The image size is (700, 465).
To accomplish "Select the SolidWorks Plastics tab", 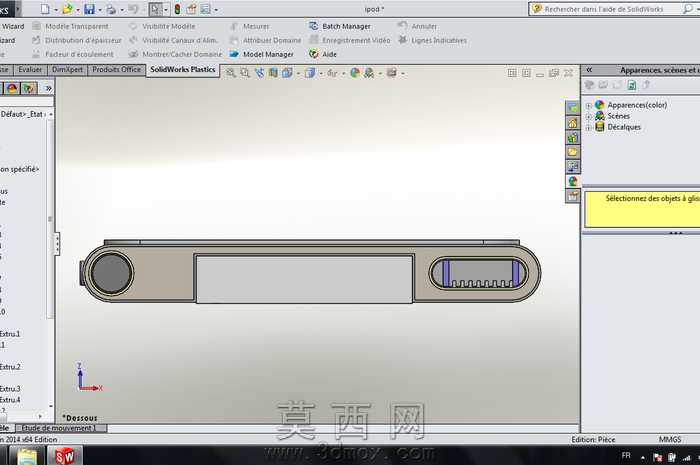I will (x=183, y=70).
